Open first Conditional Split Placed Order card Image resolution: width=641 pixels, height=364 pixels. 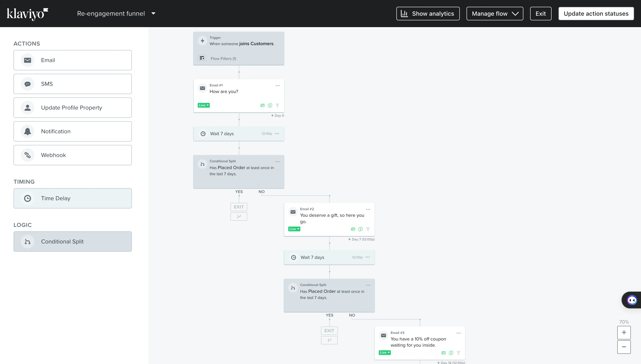pos(239,172)
